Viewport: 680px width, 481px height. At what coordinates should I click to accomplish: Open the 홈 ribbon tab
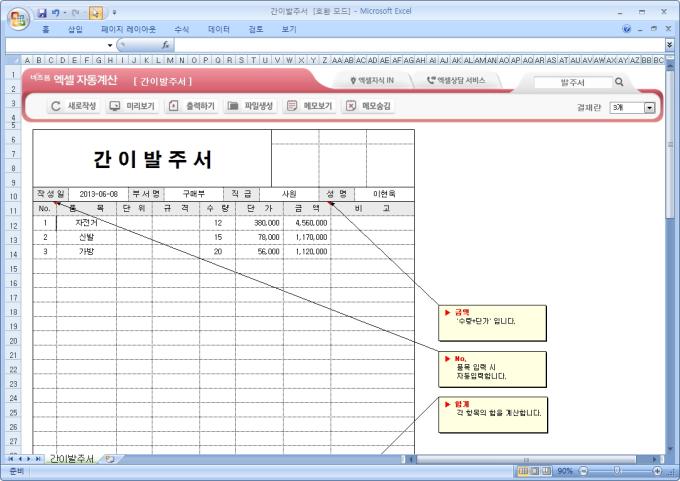(46, 29)
